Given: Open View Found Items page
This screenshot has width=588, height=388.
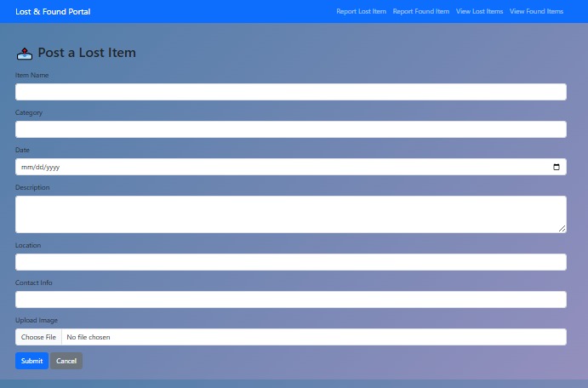Looking at the screenshot, I should click(536, 12).
